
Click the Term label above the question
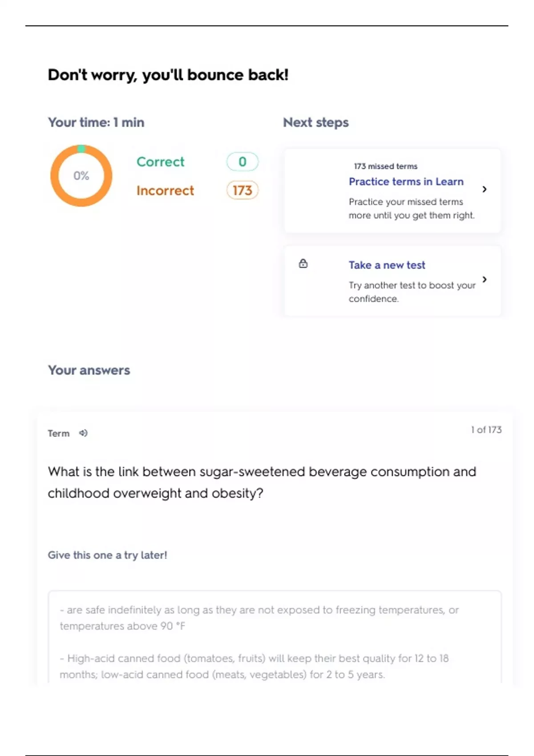coord(59,434)
